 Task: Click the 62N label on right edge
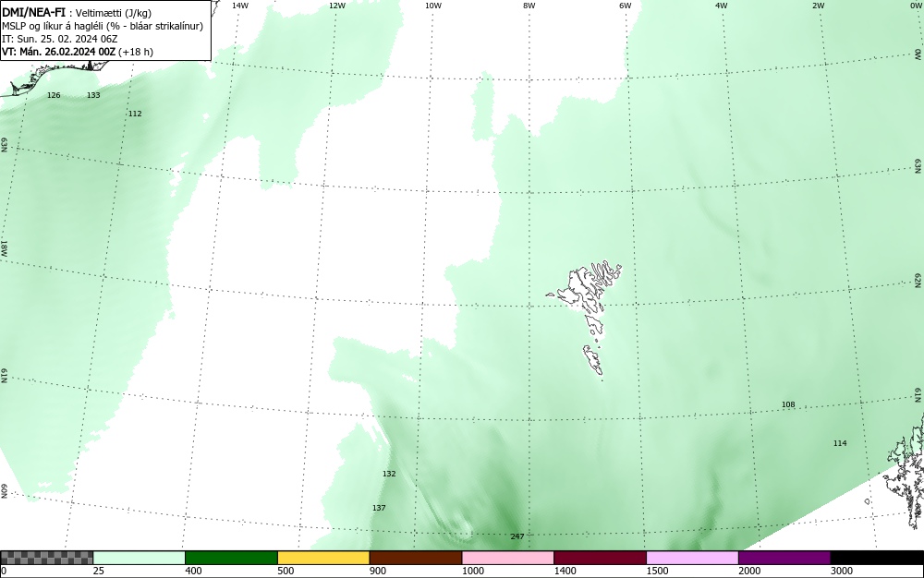tap(918, 280)
